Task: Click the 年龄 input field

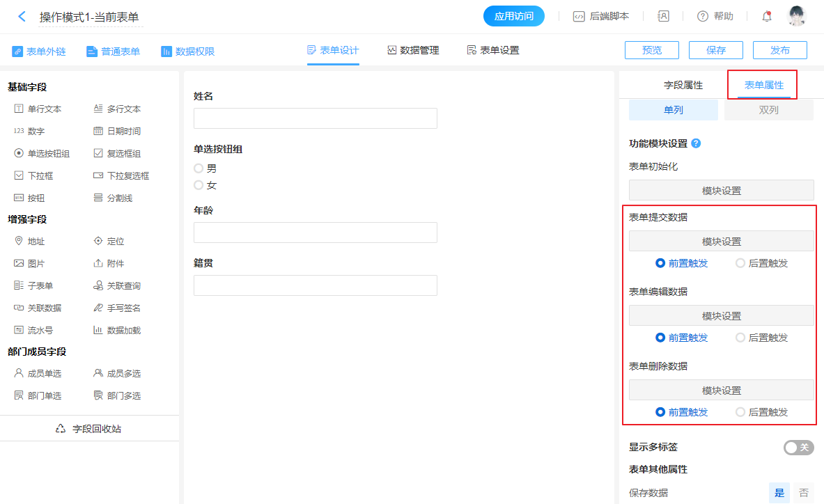Action: click(x=316, y=233)
